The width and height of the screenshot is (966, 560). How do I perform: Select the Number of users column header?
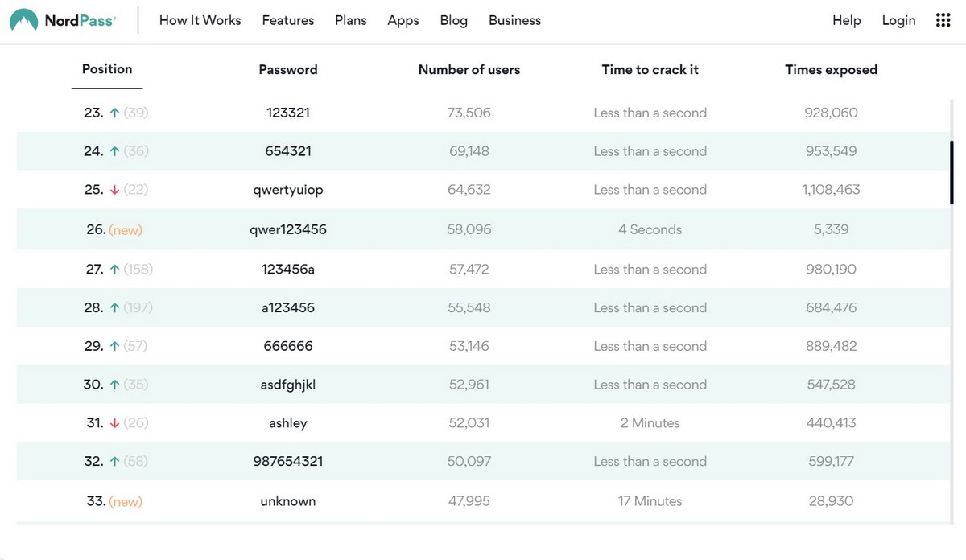(469, 70)
